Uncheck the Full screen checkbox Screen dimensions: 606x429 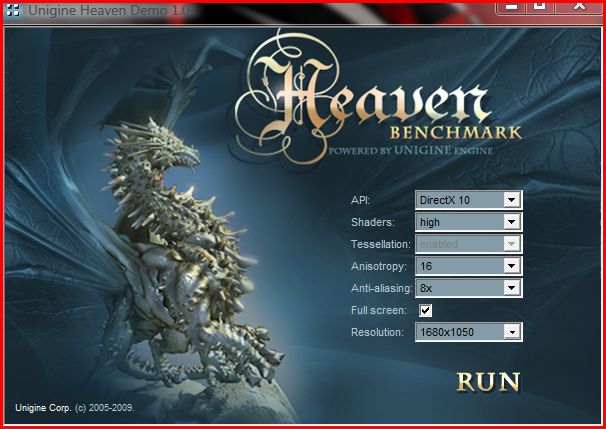(426, 310)
